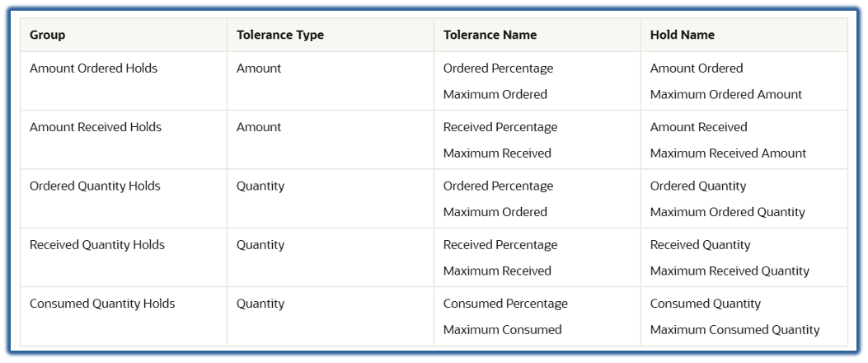Select the Consumed Quantity Holds group cell
This screenshot has height=363, width=868.
click(x=102, y=304)
